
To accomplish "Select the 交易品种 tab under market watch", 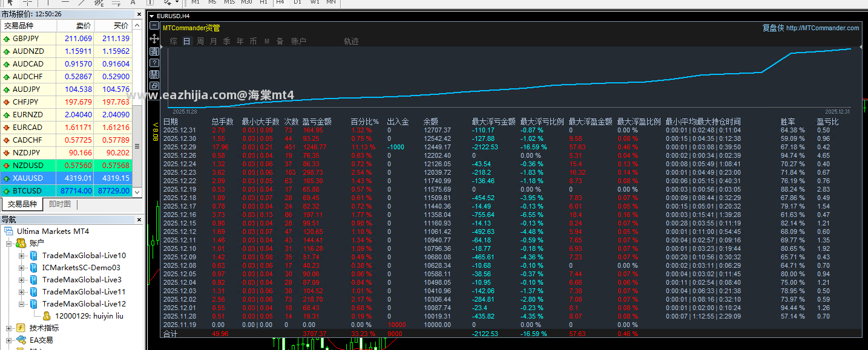I will [x=22, y=204].
